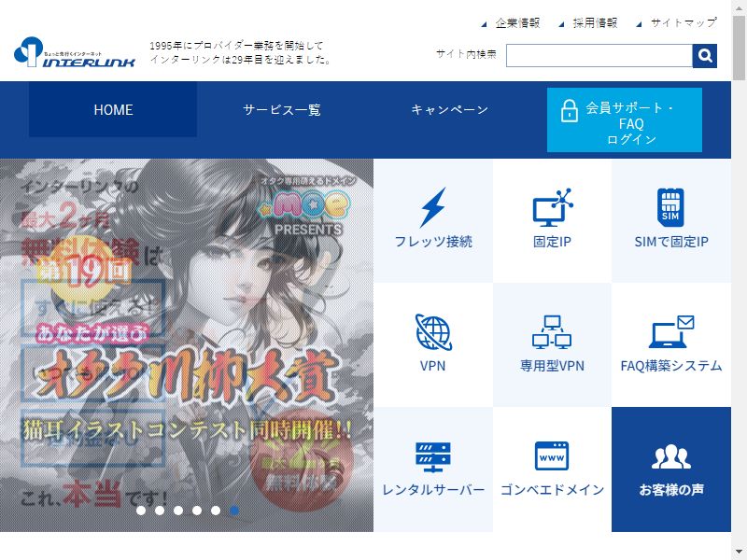This screenshot has height=560, width=747.
Task: Open キャンペーン menu item
Action: [x=449, y=109]
